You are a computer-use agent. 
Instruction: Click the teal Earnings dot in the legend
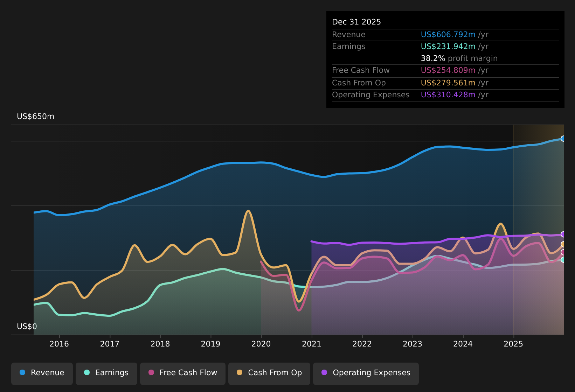pos(86,373)
